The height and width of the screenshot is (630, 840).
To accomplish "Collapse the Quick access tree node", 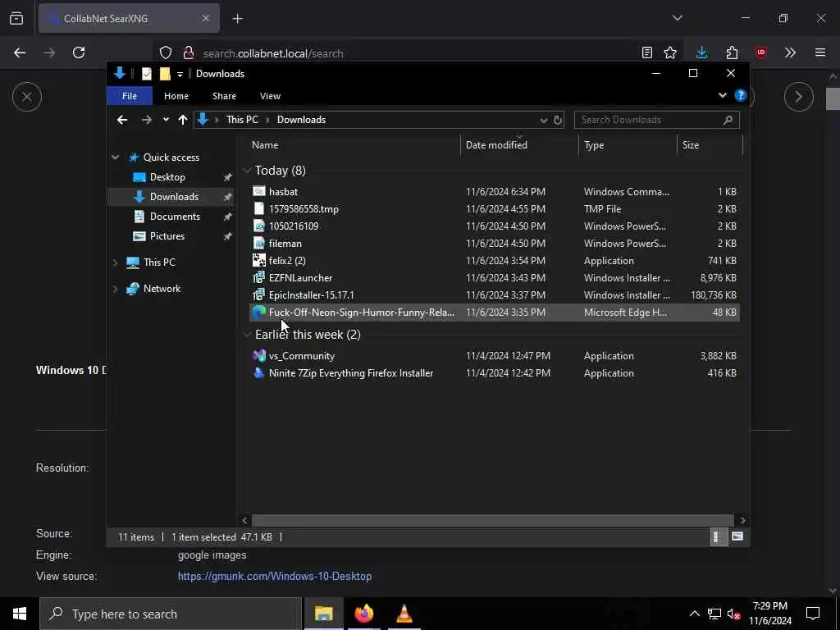I will pos(115,157).
